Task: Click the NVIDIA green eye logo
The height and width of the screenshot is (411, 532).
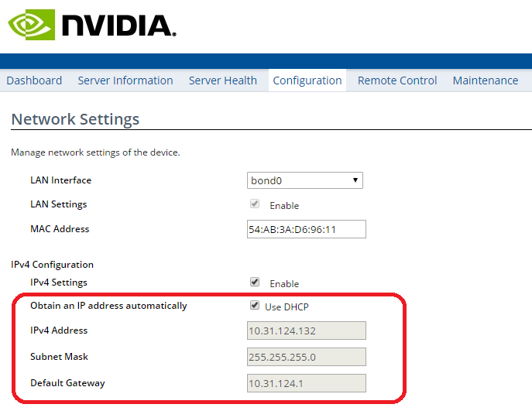Action: click(x=32, y=24)
